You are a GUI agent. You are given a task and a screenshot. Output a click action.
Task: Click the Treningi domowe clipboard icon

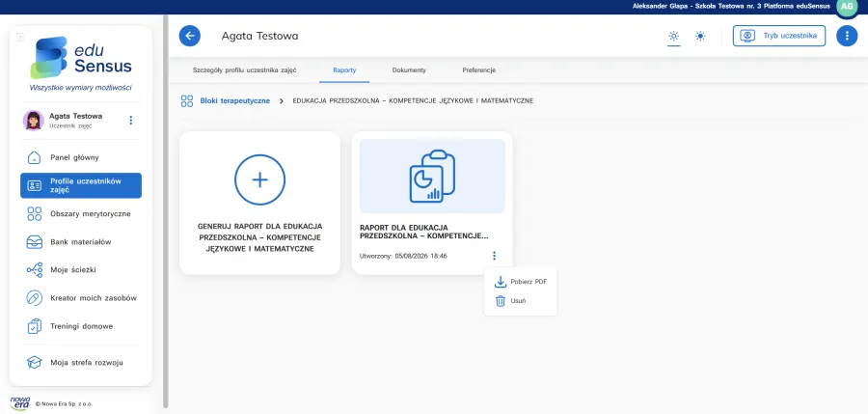point(35,326)
